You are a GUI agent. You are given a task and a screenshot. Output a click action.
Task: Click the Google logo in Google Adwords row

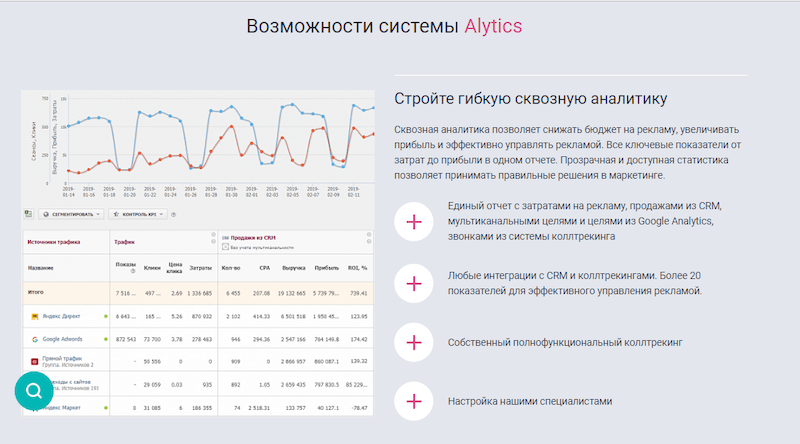(x=35, y=339)
